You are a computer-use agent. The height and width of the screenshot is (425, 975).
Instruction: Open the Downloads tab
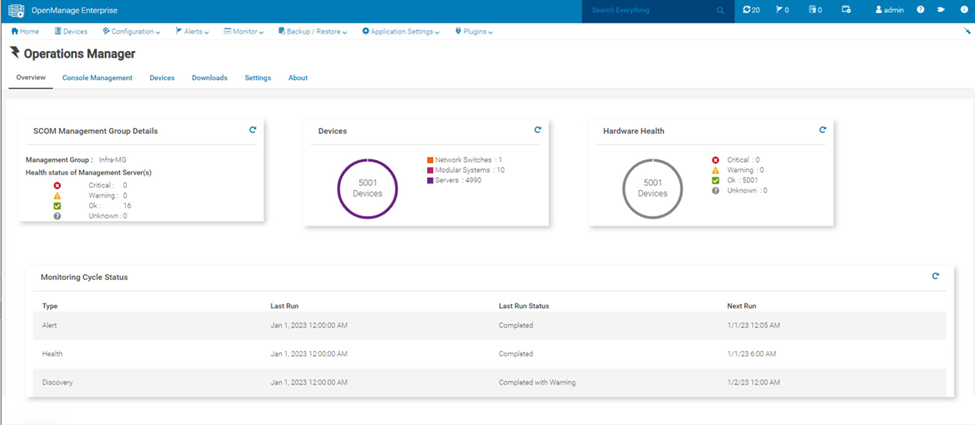click(x=210, y=78)
